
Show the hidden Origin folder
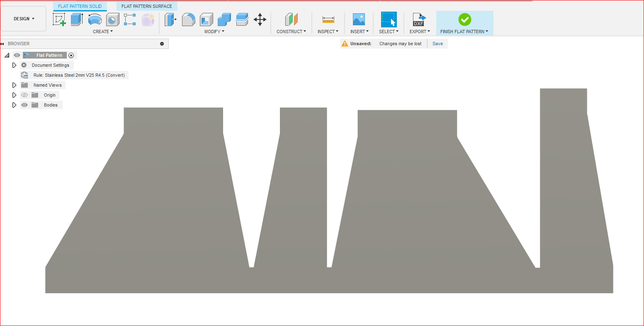pos(24,95)
